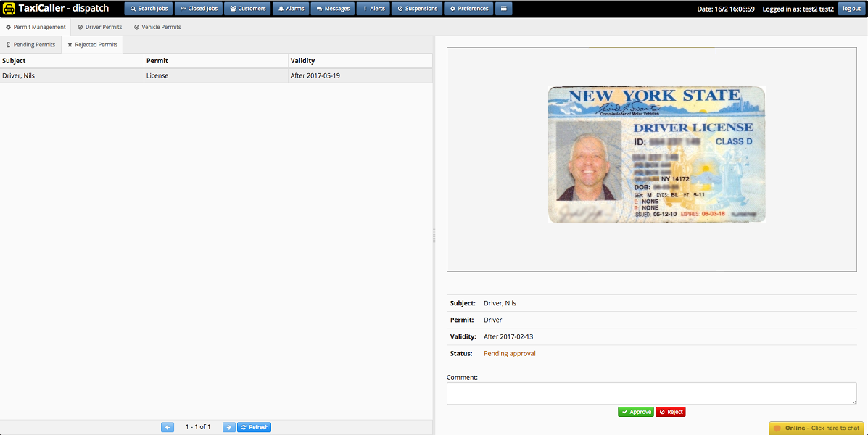Switch to Driver Permits tab
The height and width of the screenshot is (435, 868).
(99, 27)
